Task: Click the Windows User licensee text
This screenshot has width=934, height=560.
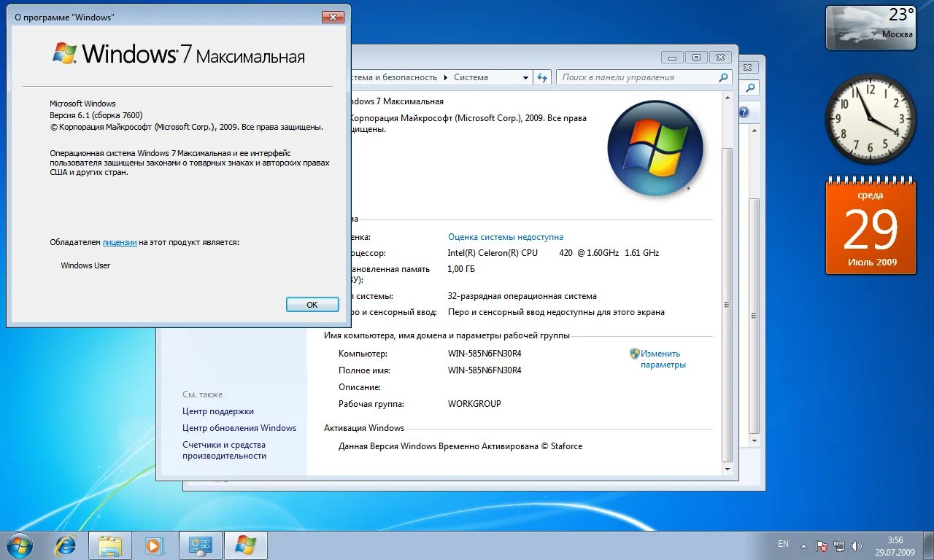Action: [x=85, y=265]
